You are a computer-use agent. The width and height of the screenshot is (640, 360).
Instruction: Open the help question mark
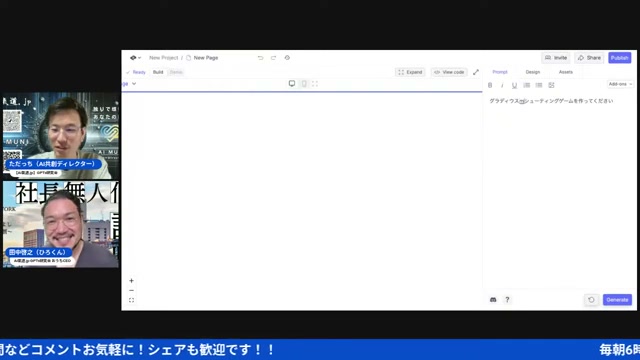point(507,300)
